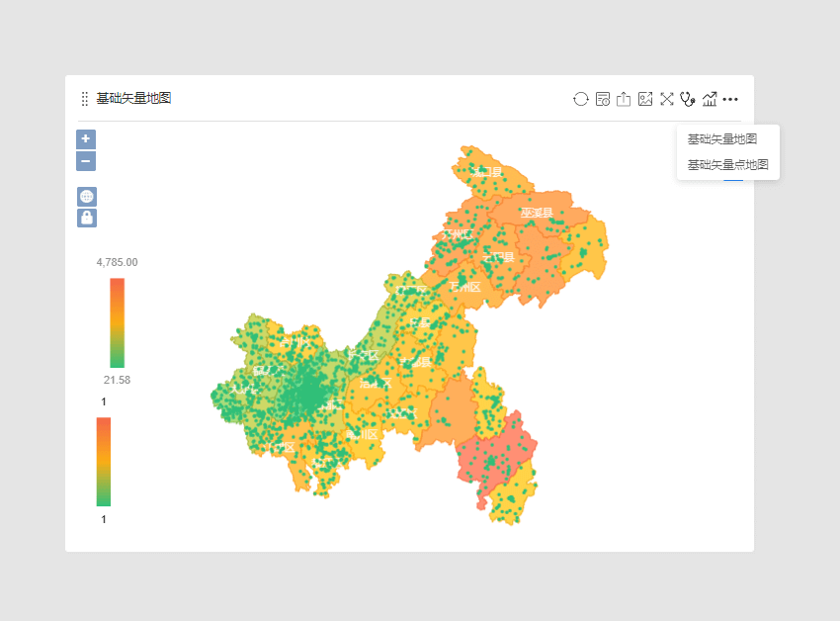Click the refresh icon in the header

coord(581,99)
